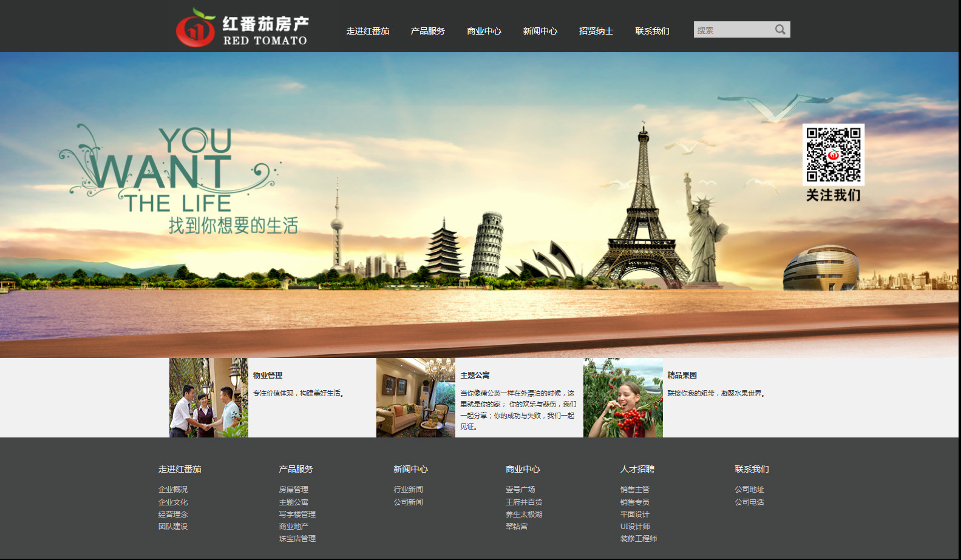Click the footer heading 走进红番茄

tap(180, 469)
